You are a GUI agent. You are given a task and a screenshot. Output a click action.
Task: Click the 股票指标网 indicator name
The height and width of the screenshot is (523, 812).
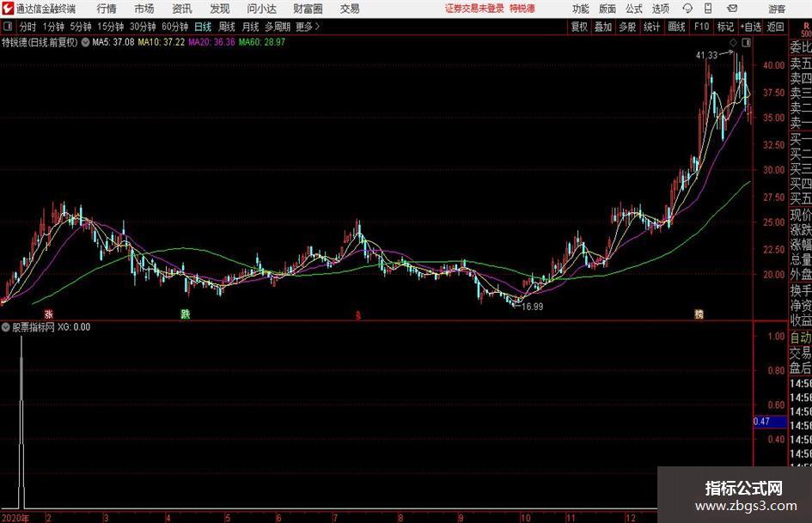[34, 327]
